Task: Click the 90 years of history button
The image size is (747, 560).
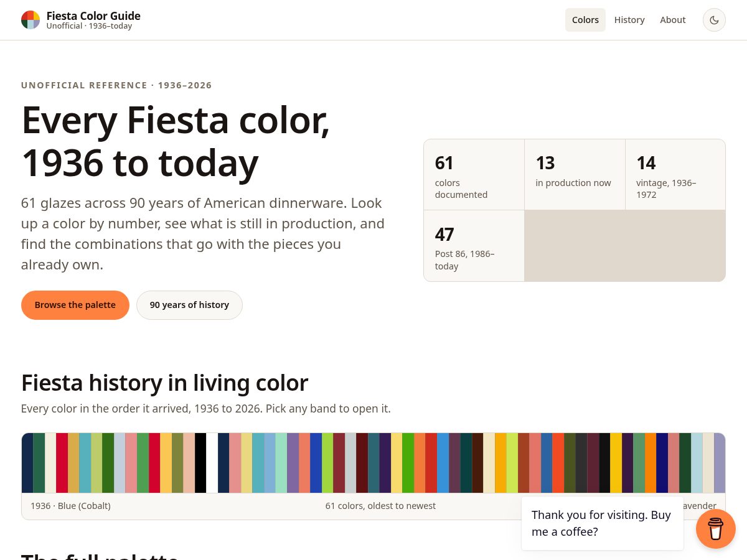Action: coord(189,305)
